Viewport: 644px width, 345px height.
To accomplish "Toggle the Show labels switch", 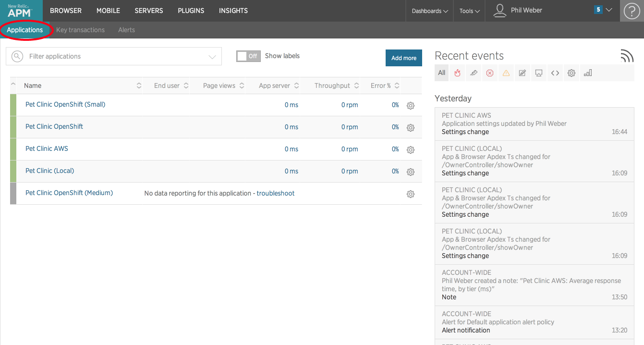I will (x=248, y=56).
